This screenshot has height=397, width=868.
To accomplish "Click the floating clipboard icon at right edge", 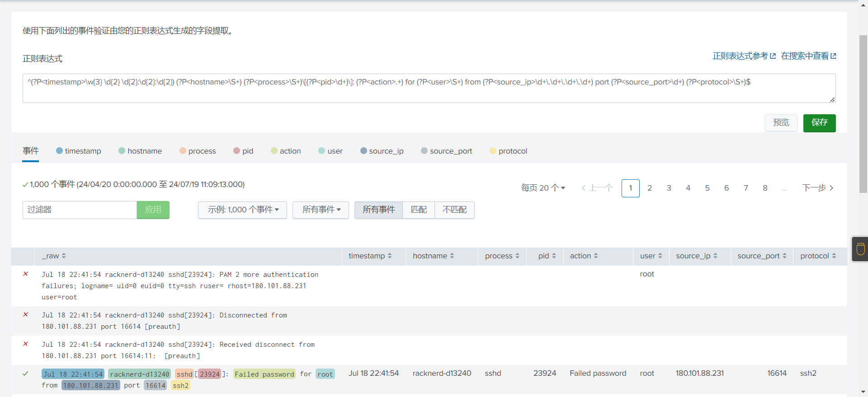I will (x=860, y=249).
